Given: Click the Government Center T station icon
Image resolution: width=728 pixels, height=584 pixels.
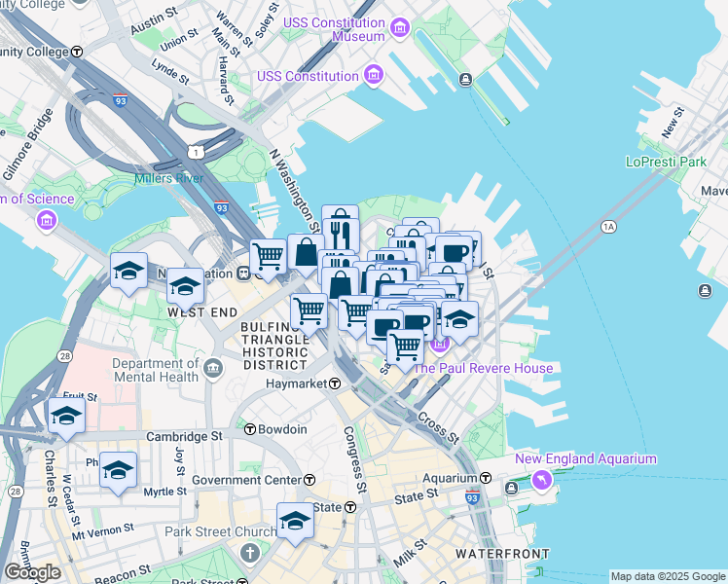Looking at the screenshot, I should [309, 480].
